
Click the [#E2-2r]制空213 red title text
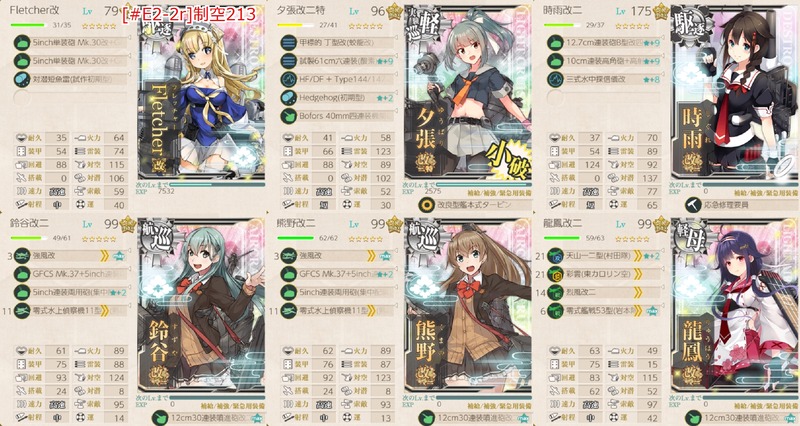pyautogui.click(x=189, y=14)
